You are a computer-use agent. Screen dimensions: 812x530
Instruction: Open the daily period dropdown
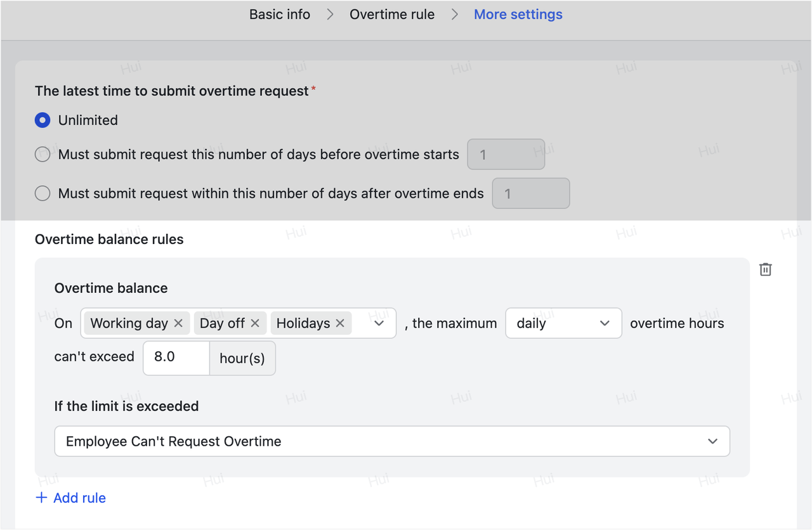coord(563,323)
